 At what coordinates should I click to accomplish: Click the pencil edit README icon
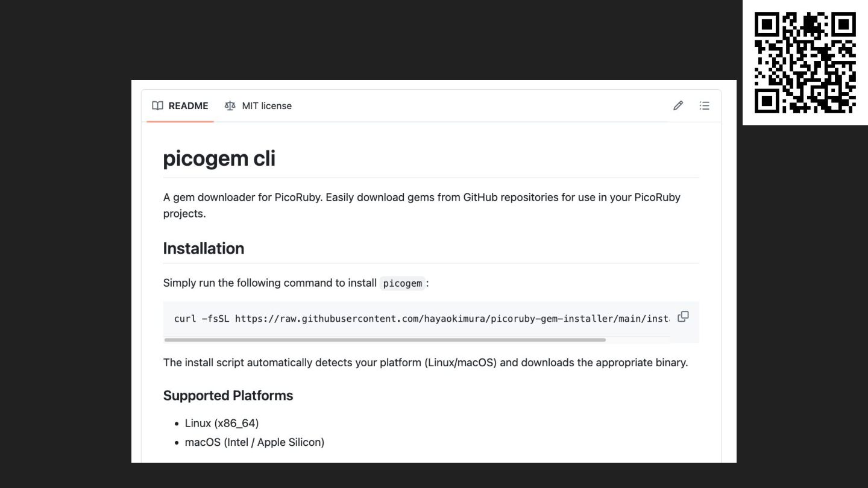678,106
